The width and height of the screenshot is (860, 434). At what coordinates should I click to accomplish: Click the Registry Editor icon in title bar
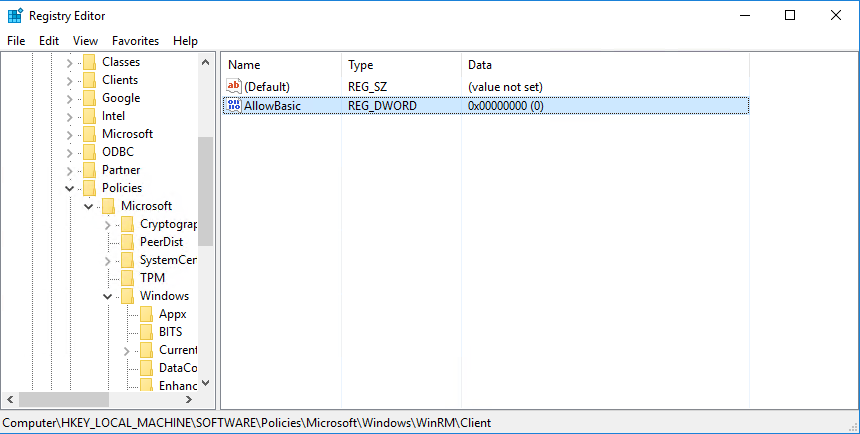(x=15, y=16)
